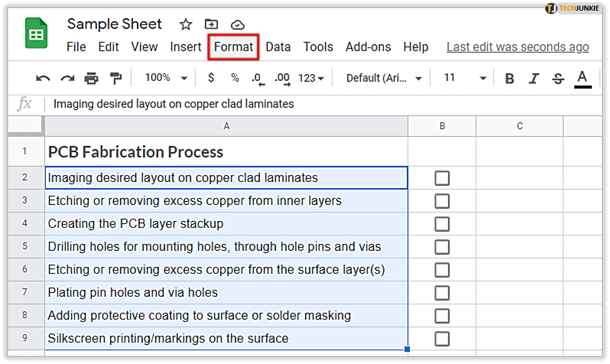Click the Last edit was seconds ago link
610x364 pixels.
[517, 47]
